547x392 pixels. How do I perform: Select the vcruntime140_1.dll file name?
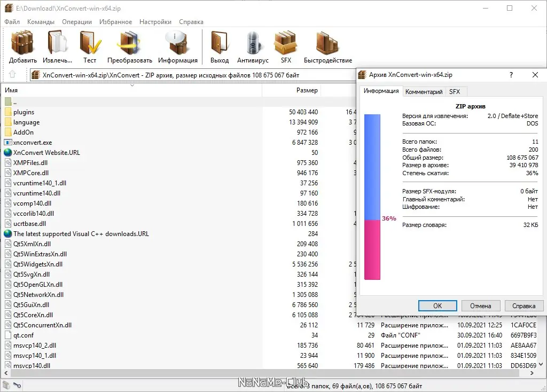[x=40, y=183]
